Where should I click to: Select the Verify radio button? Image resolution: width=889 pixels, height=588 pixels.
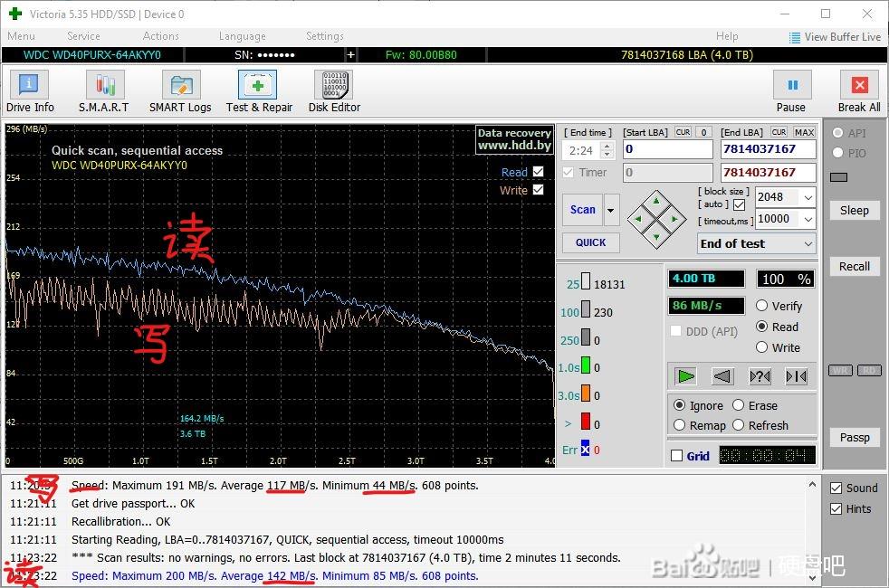[x=761, y=306]
